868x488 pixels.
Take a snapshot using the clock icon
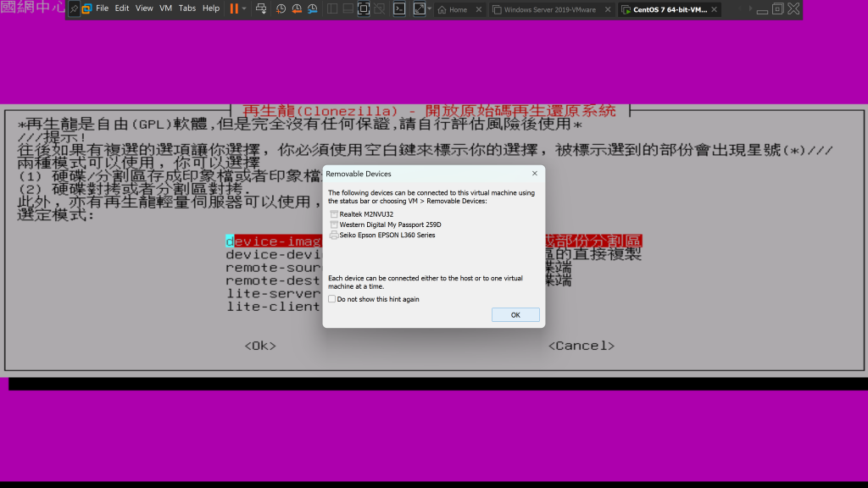click(281, 8)
